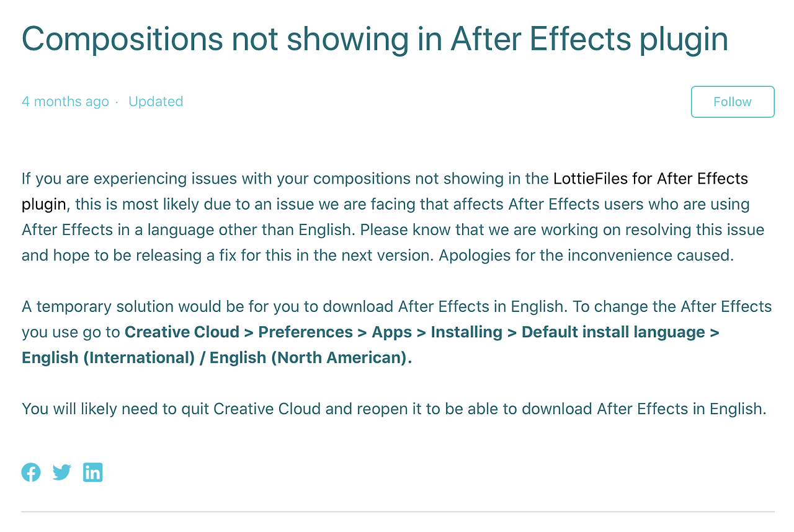Share the article on Facebook
The image size is (794, 532).
pos(31,472)
